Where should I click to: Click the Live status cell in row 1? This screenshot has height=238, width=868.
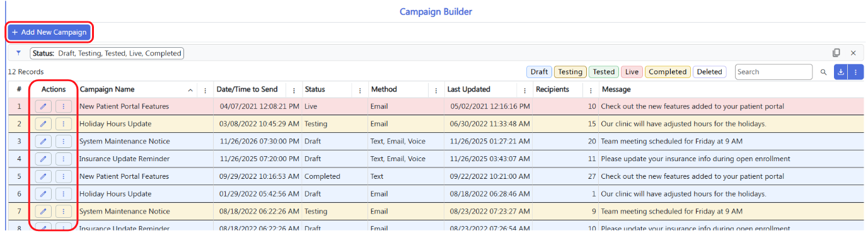coord(311,106)
